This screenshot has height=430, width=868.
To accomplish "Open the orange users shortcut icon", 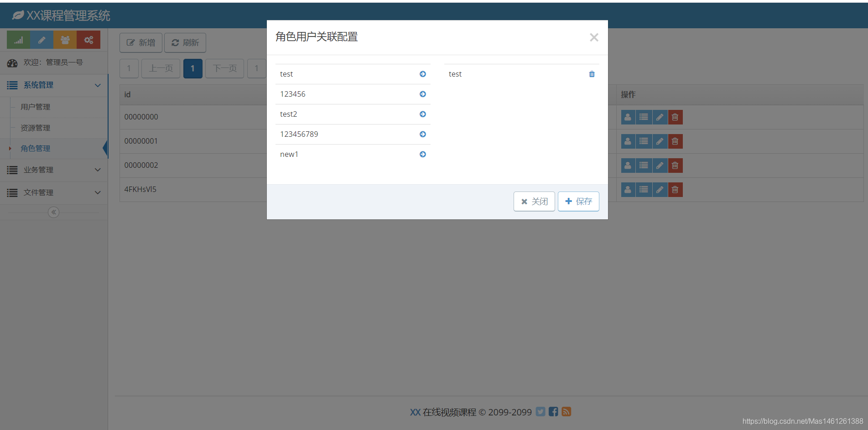I will click(x=65, y=40).
